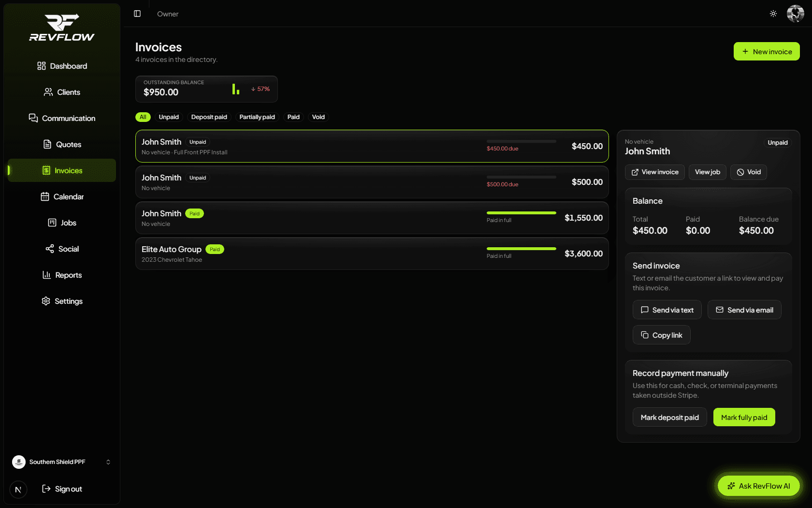Copy the invoice link
This screenshot has height=508, width=812.
662,335
